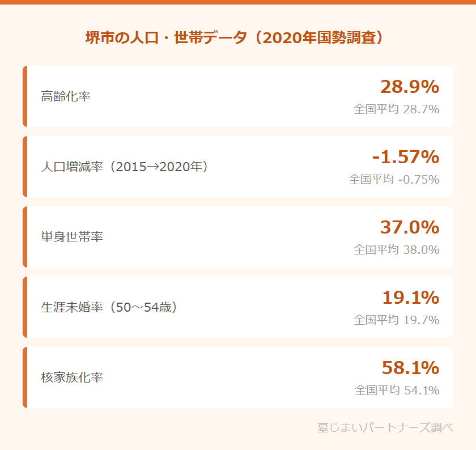Viewport: 476px width, 450px height.
Task: Click the orange accent bar beside 核家族化率
Action: pyautogui.click(x=25, y=377)
